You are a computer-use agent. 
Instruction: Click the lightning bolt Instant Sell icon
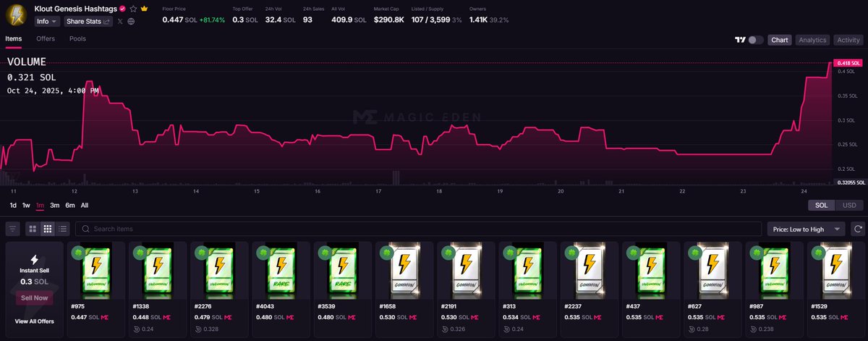pyautogui.click(x=34, y=259)
